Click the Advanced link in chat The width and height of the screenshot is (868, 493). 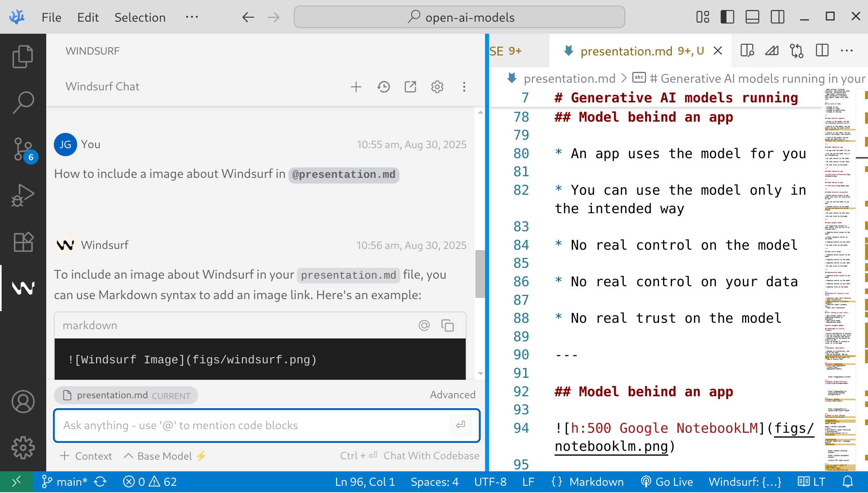click(452, 395)
